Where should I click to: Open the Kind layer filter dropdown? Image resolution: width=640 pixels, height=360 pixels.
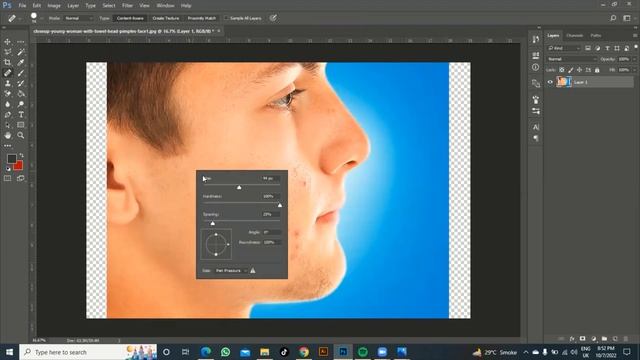564,48
